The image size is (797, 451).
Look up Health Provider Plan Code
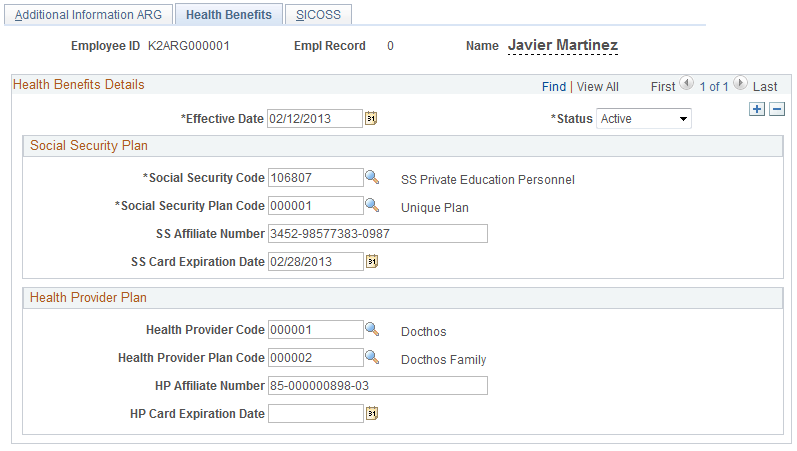point(371,357)
